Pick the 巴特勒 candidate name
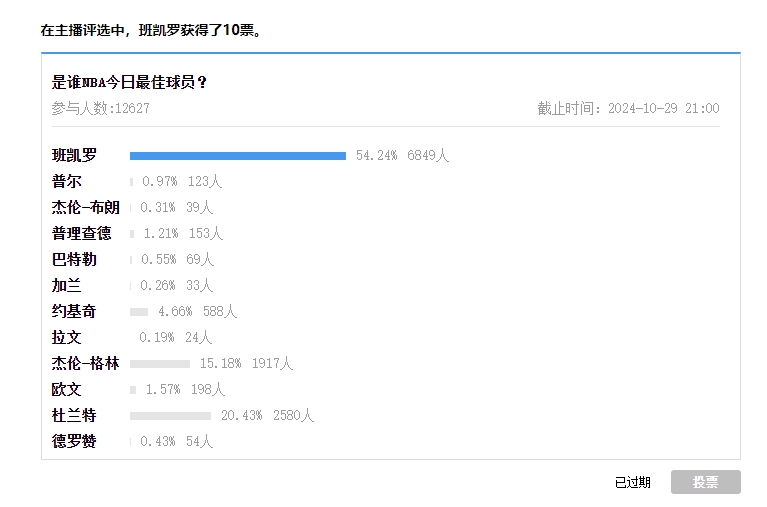 pyautogui.click(x=75, y=260)
